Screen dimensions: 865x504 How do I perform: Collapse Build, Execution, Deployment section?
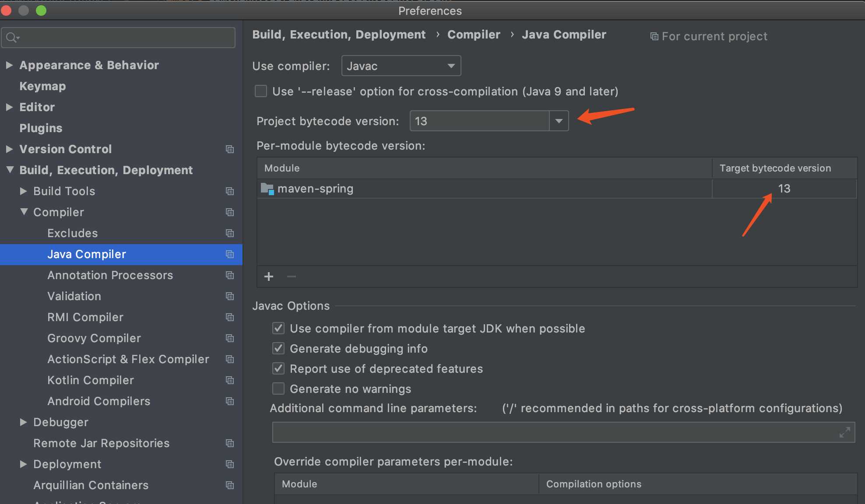[10, 170]
